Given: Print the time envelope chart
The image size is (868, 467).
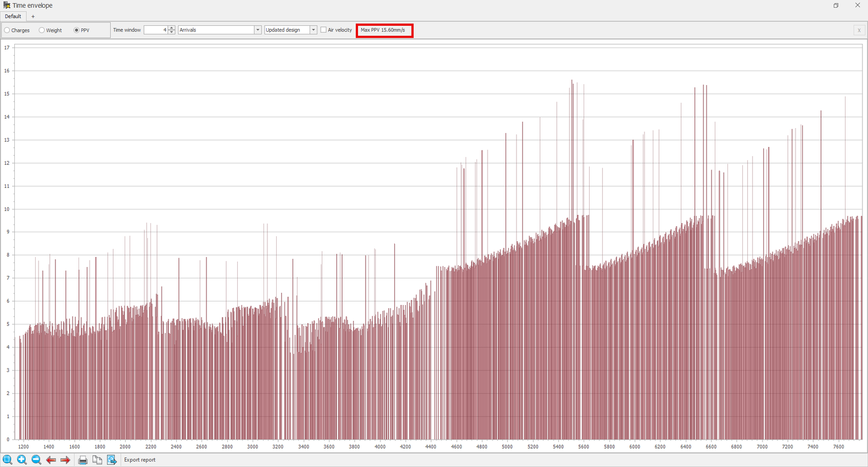Looking at the screenshot, I should coord(83,460).
